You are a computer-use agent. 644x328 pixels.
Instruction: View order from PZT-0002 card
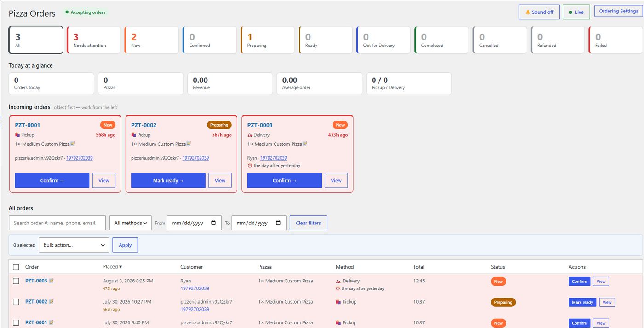tap(220, 180)
